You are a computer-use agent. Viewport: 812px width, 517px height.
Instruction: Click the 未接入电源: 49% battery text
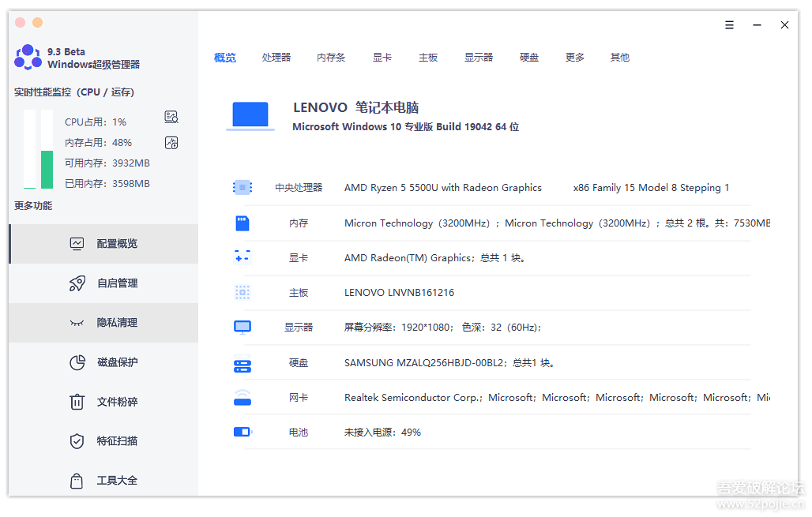coord(382,432)
